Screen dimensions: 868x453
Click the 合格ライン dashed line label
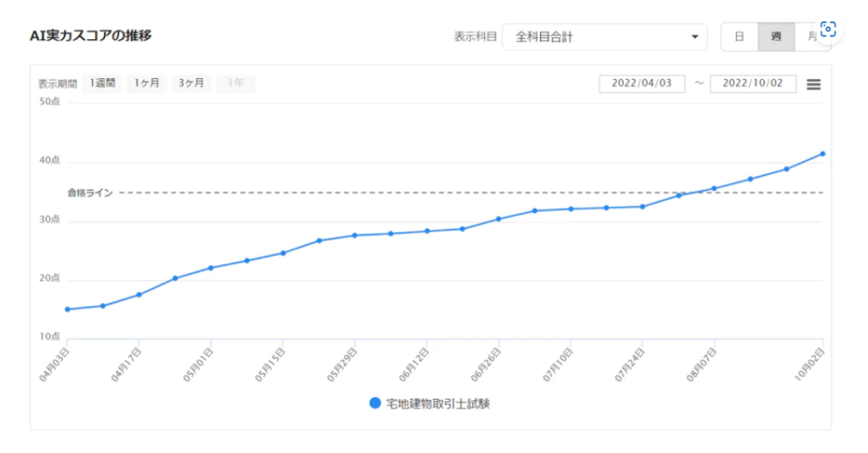(90, 193)
